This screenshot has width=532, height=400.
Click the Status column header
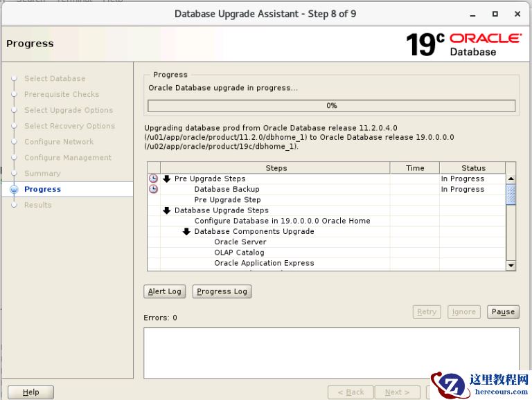tap(473, 168)
